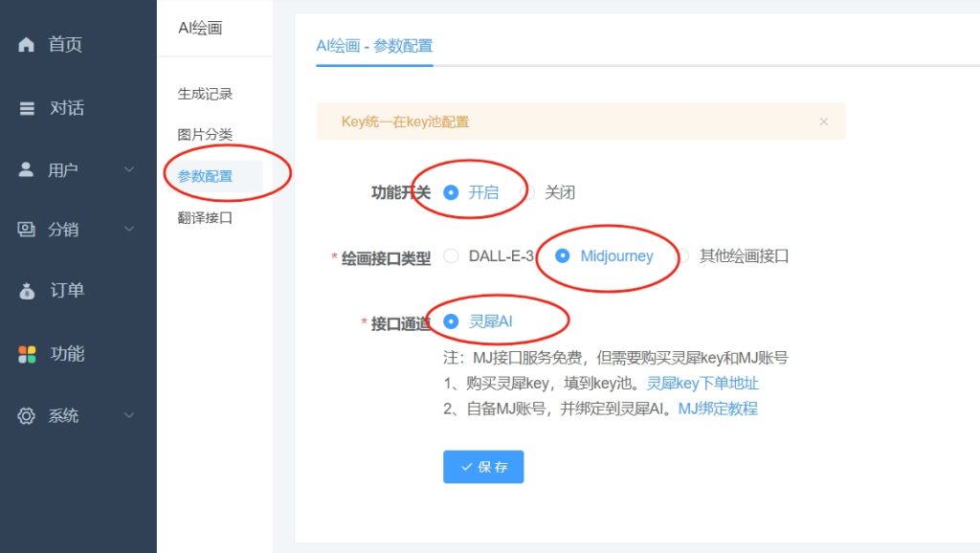Dismiss the key pool notice banner
Viewport: 980px width, 553px height.
[x=824, y=122]
